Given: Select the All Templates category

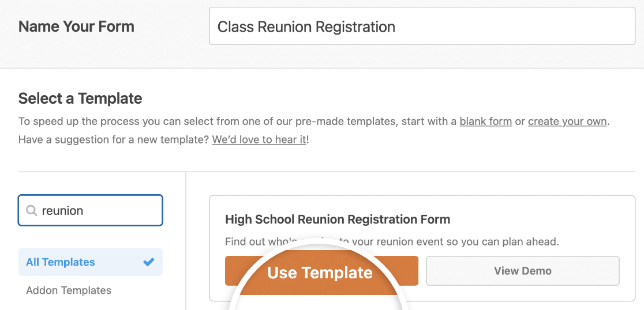Looking at the screenshot, I should click(91, 262).
